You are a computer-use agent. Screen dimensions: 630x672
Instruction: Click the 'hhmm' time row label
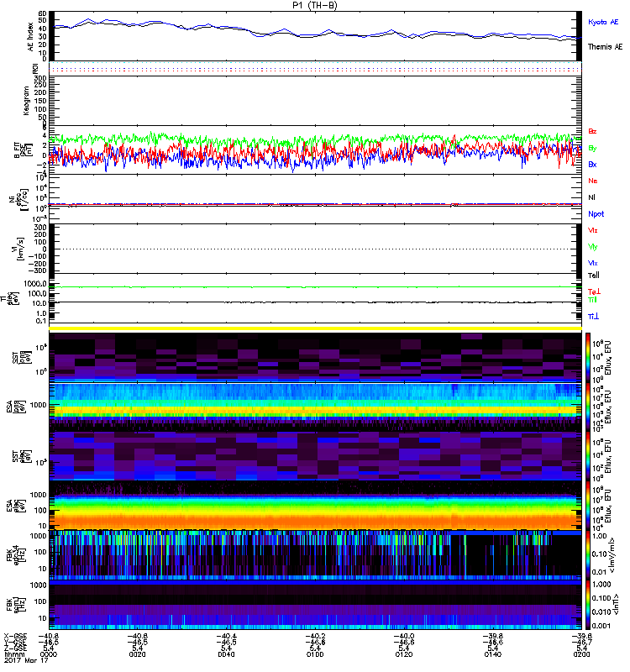click(x=13, y=654)
